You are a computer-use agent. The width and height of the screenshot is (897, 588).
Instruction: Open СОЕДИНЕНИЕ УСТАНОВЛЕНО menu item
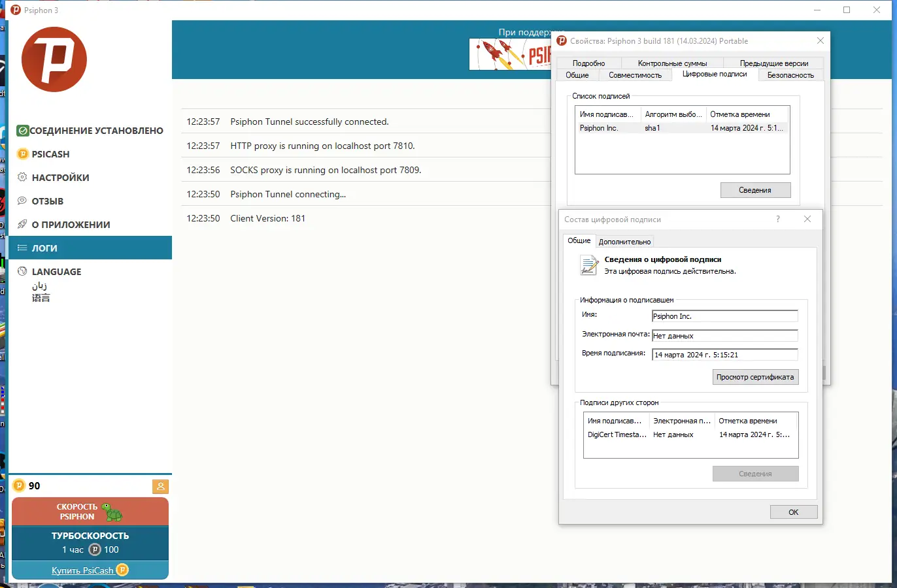pos(90,131)
